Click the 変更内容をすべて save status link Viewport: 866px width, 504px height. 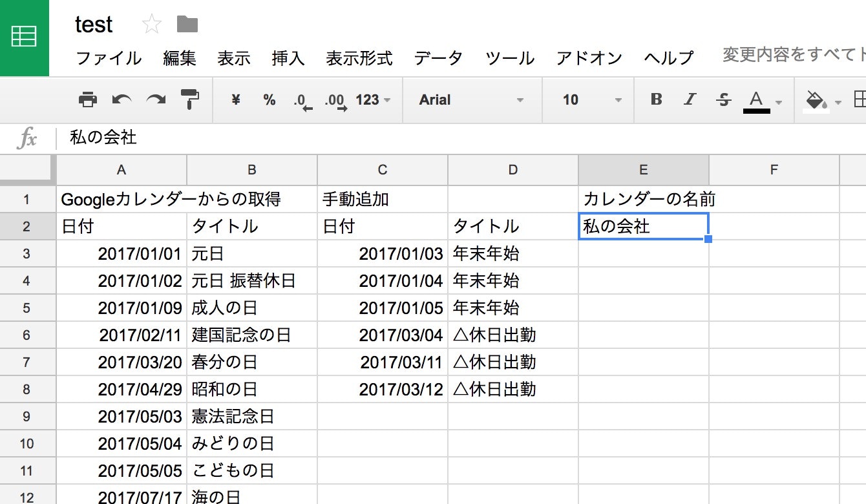pos(794,55)
